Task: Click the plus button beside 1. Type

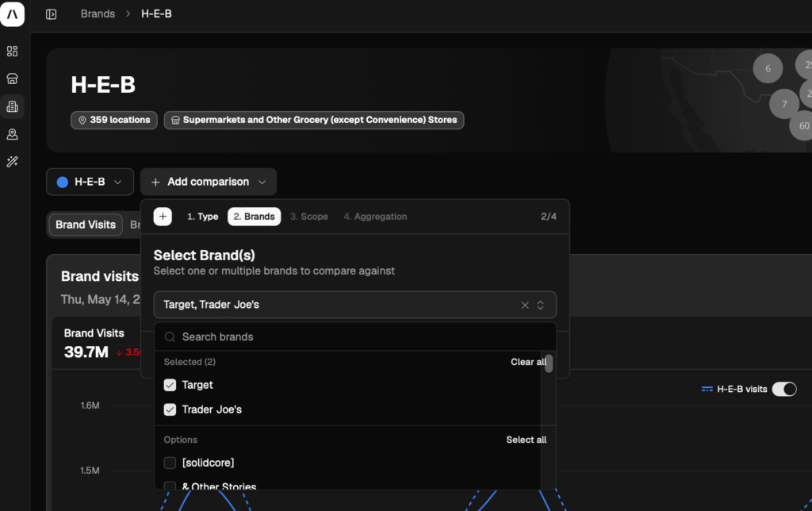Action: pos(163,217)
